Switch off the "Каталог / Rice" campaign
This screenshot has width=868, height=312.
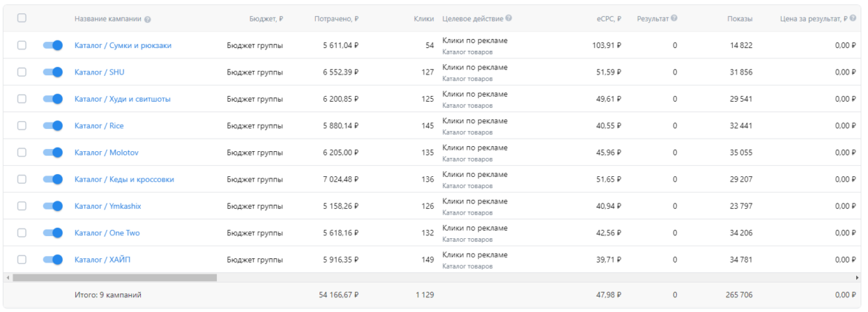53,125
